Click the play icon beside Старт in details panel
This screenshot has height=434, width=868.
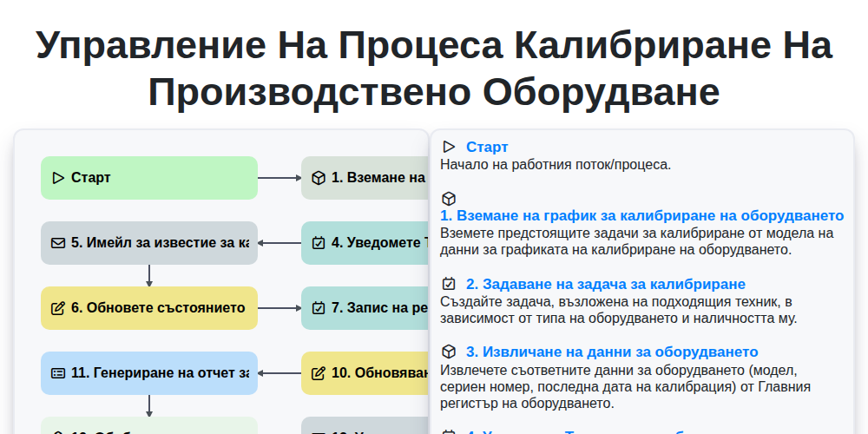pos(449,147)
